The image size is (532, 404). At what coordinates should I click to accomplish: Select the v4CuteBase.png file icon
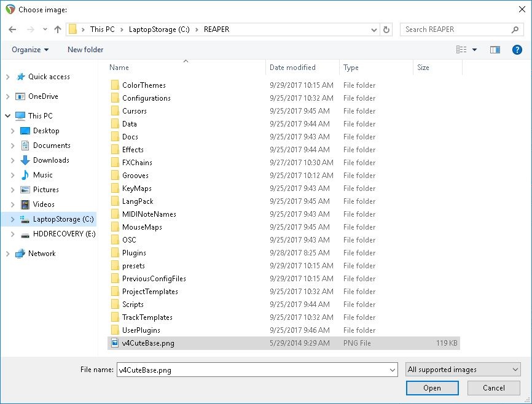click(115, 343)
